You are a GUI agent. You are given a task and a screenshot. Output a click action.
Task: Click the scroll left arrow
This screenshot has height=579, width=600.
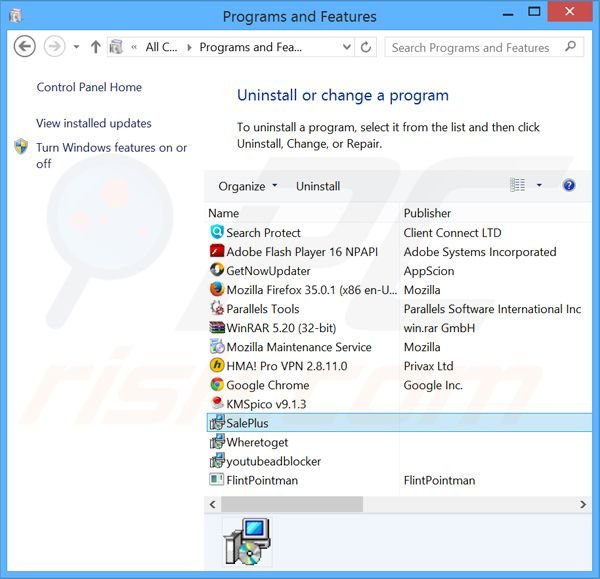(x=213, y=504)
